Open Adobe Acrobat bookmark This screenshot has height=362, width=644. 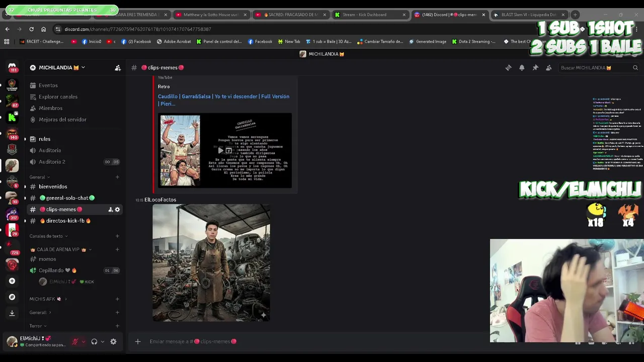[x=174, y=41]
